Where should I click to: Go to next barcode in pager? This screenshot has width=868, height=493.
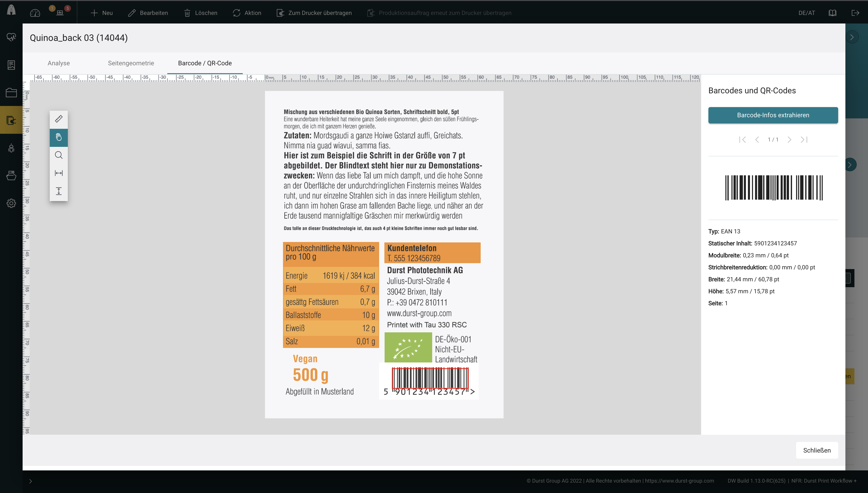[789, 139]
